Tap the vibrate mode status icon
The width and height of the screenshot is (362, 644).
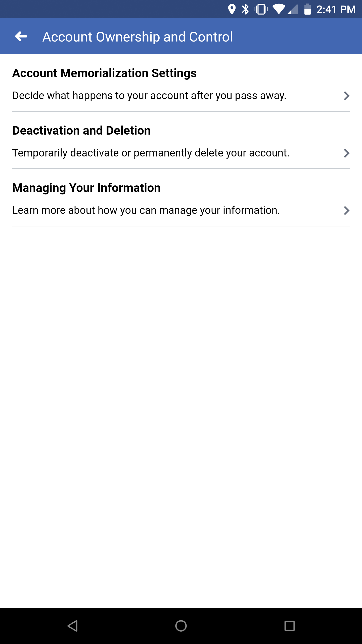tap(261, 10)
